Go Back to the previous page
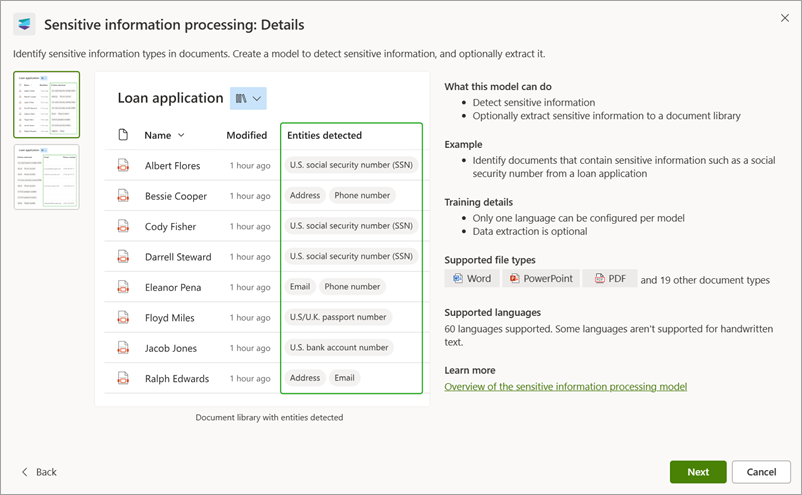The image size is (802, 495). click(39, 472)
